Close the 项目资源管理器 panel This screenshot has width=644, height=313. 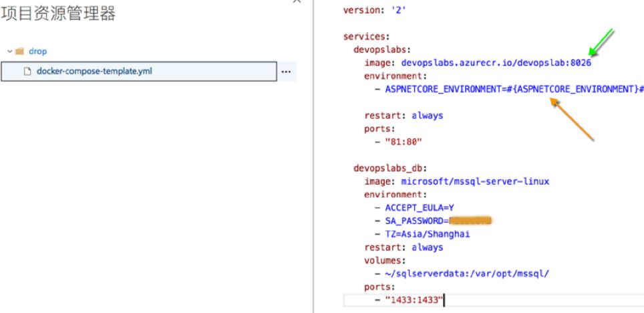point(297,1)
